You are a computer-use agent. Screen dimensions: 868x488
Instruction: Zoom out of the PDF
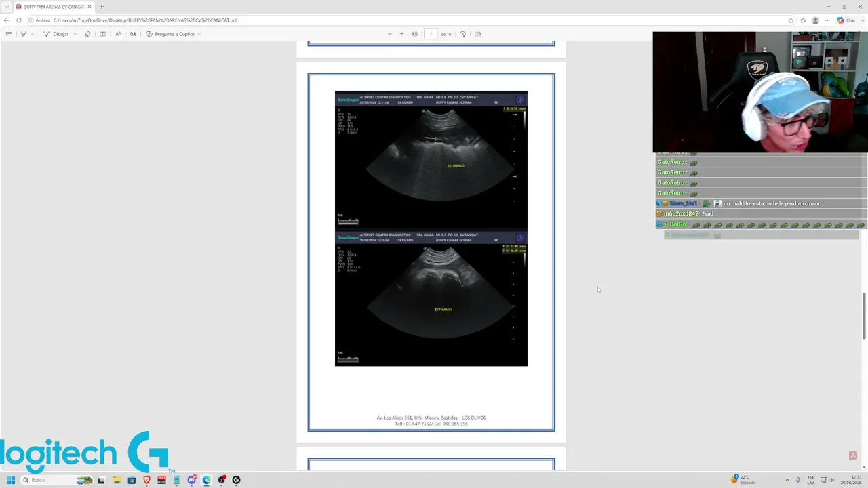pyautogui.click(x=389, y=34)
